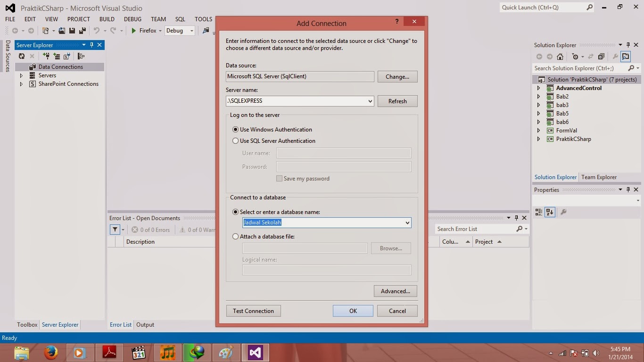This screenshot has width=644, height=362.
Task: Select the alphabetical sort icon in Properties
Action: (x=550, y=212)
